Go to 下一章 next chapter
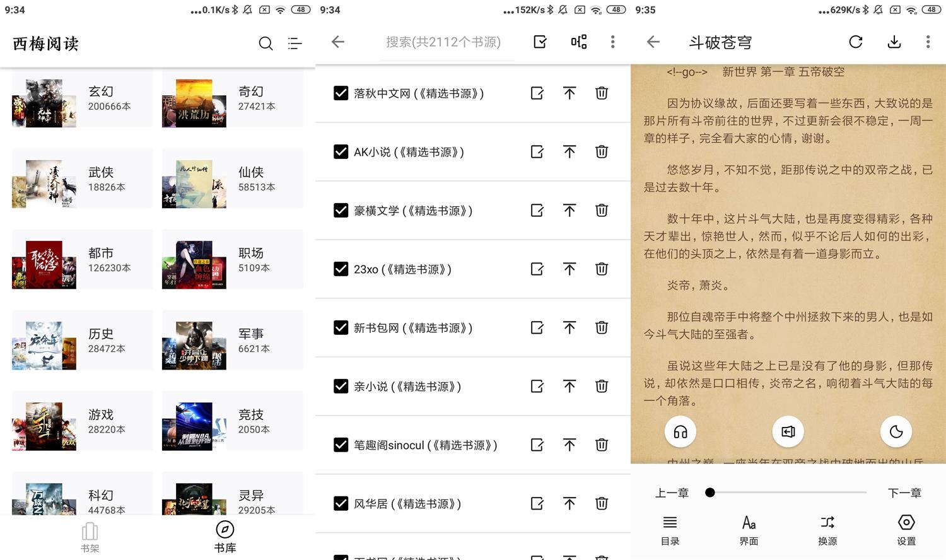This screenshot has width=946, height=560. pos(904,493)
